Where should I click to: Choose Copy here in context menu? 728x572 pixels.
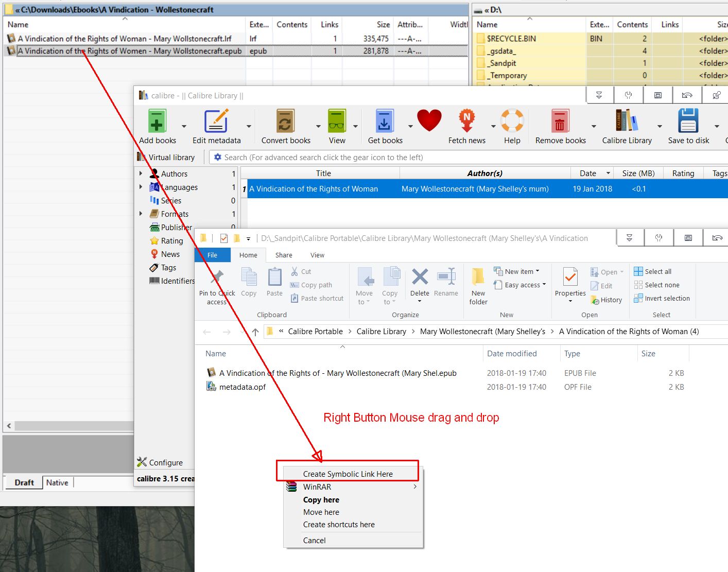point(321,499)
